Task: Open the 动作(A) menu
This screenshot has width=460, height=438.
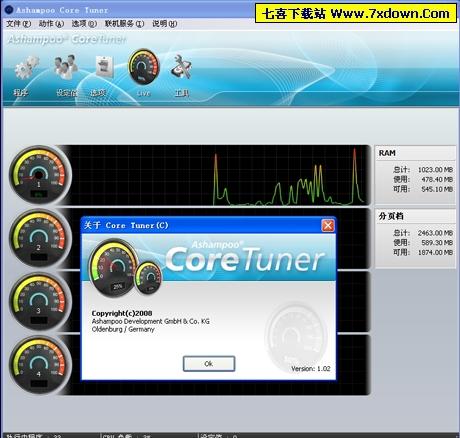Action: tap(51, 24)
